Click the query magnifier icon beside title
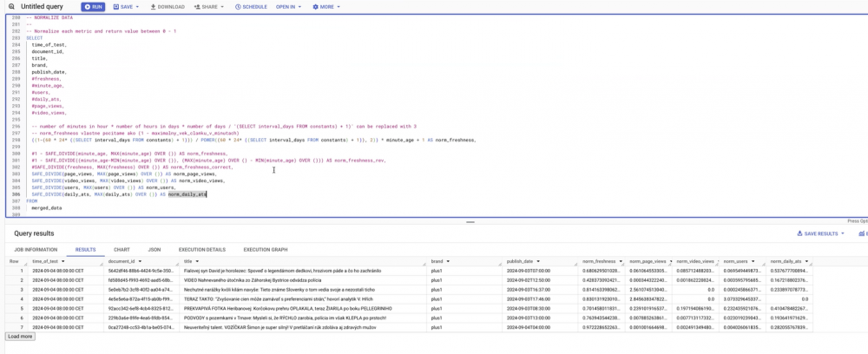 (x=10, y=6)
